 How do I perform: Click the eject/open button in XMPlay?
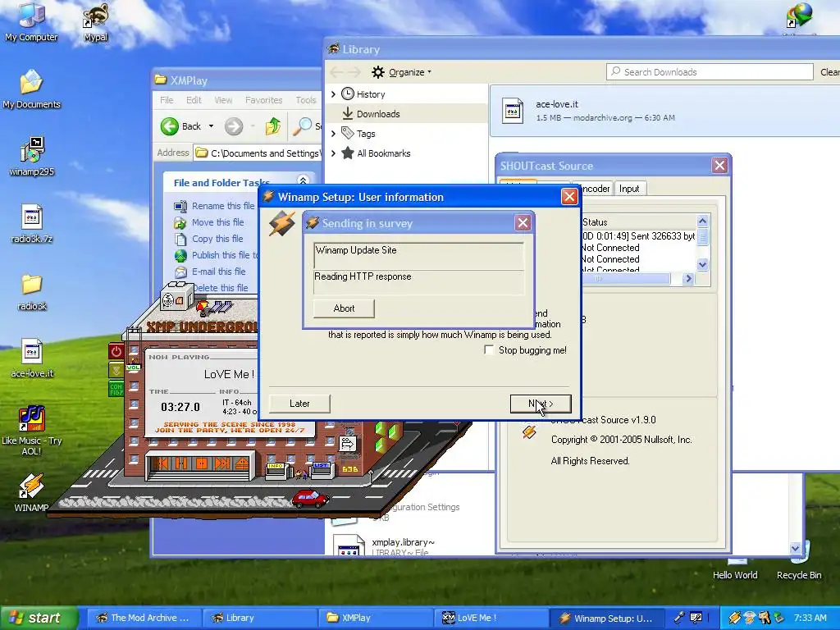[x=242, y=463]
